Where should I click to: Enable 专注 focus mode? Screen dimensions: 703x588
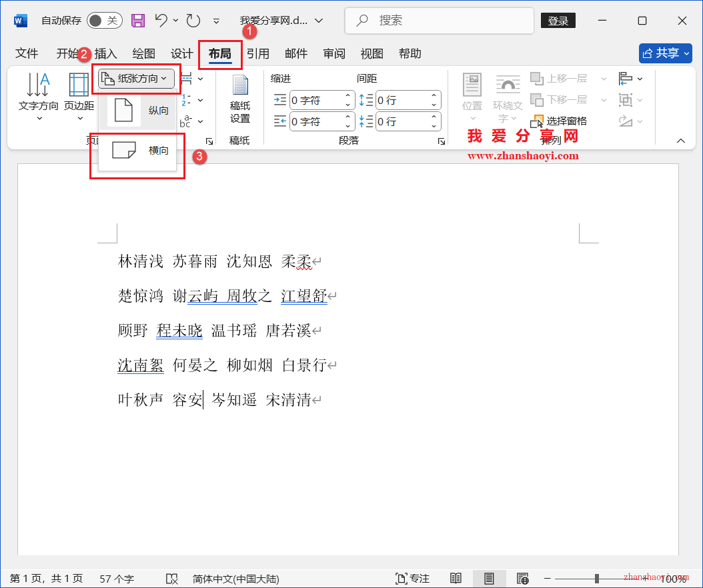[x=412, y=579]
